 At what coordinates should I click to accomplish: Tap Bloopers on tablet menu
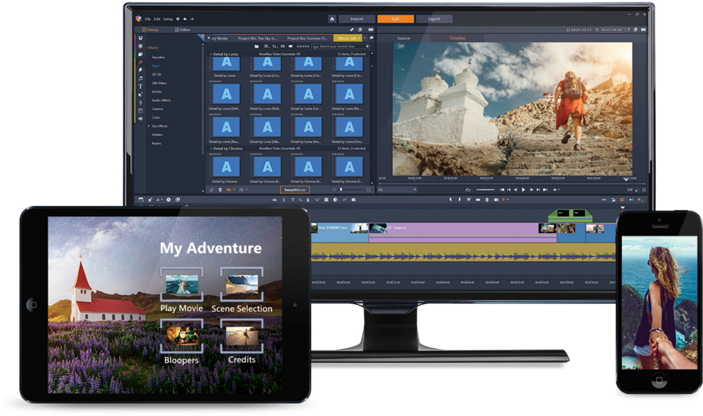181,342
